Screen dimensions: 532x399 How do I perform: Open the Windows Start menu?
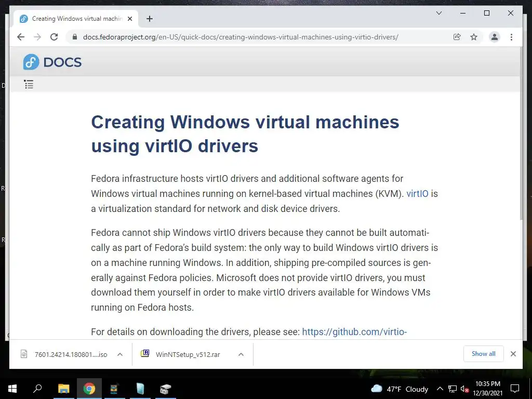(12, 389)
